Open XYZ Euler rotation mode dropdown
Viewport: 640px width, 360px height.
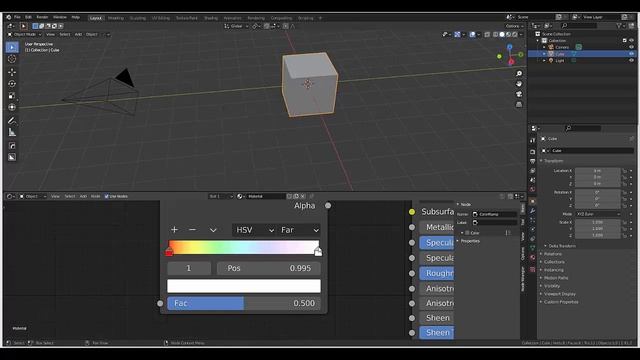598,214
